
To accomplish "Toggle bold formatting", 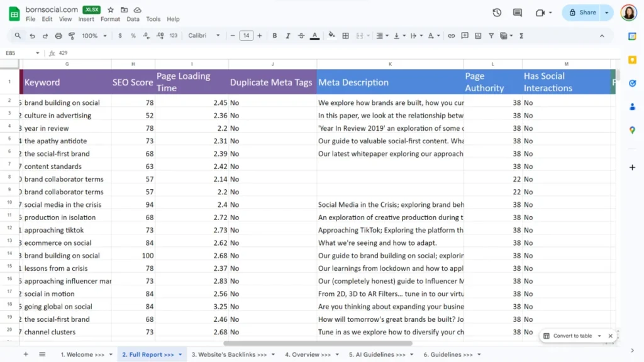I will click(x=275, y=36).
